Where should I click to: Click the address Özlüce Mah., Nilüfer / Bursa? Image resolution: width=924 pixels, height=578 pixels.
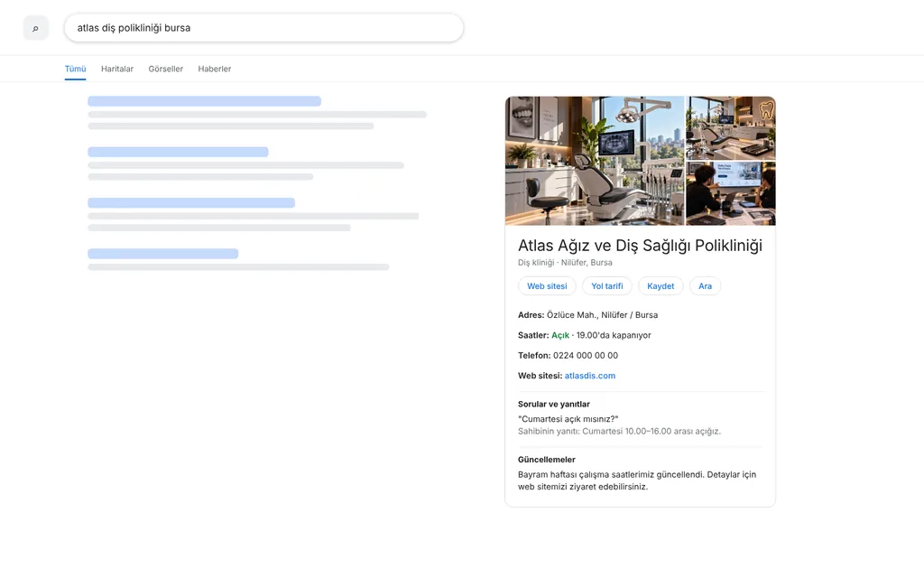click(602, 315)
